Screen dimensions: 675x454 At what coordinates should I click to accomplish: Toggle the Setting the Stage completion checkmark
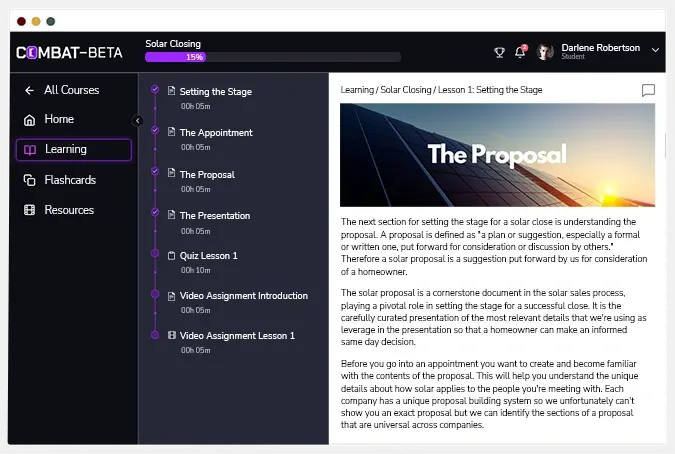[x=155, y=89]
